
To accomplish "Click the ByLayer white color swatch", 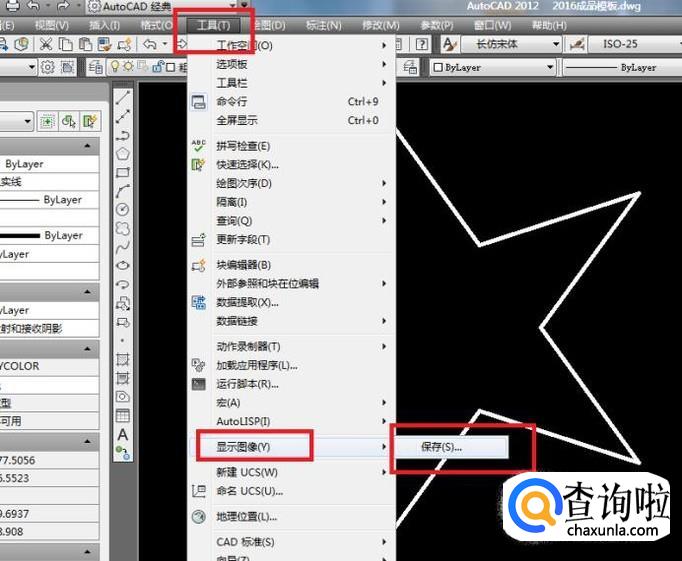I will (438, 67).
